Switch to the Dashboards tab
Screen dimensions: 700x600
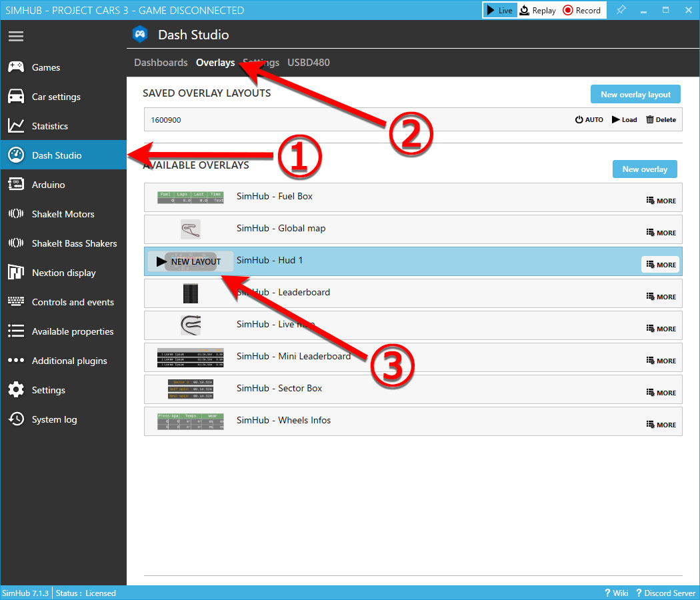pyautogui.click(x=161, y=63)
